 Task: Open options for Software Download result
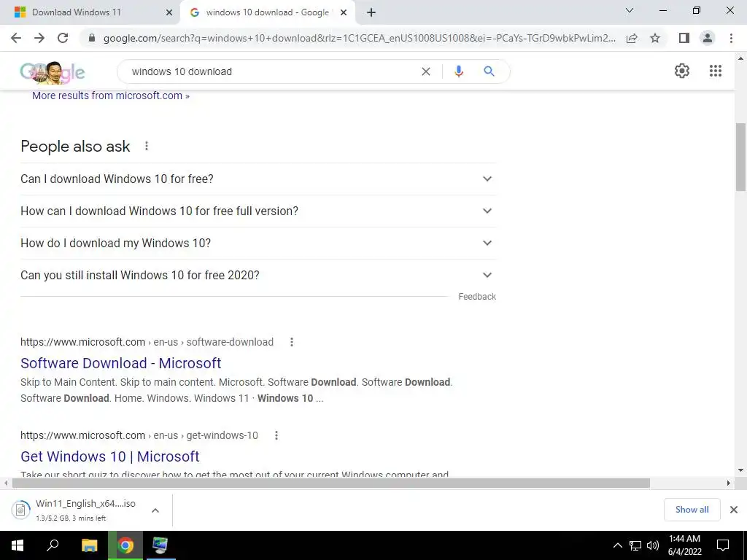tap(292, 342)
